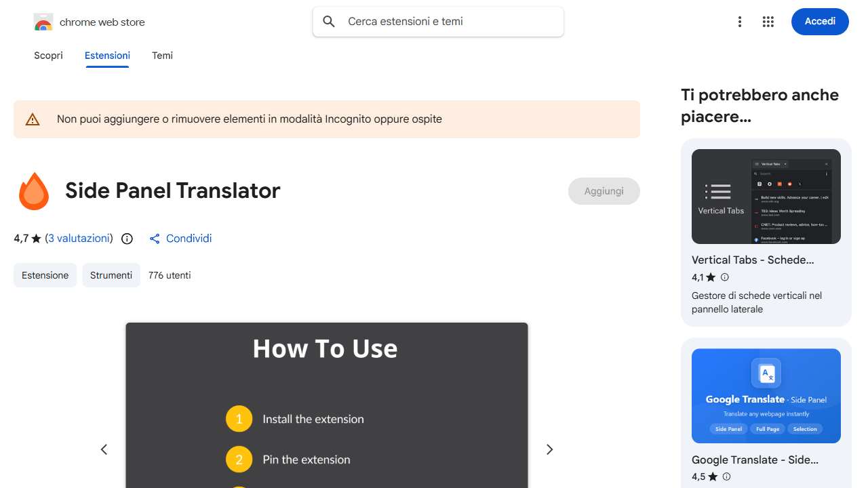Click the Condividi share icon

click(x=155, y=239)
